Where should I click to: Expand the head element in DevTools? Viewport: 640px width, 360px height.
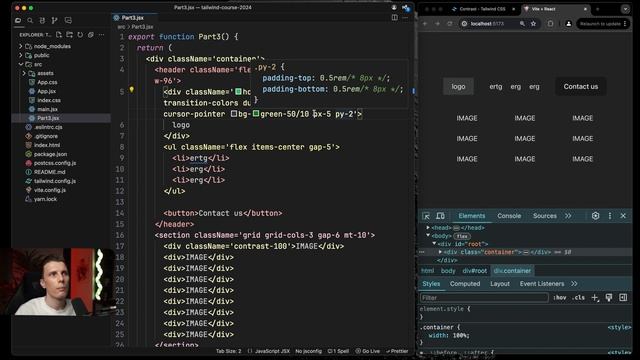[428, 227]
